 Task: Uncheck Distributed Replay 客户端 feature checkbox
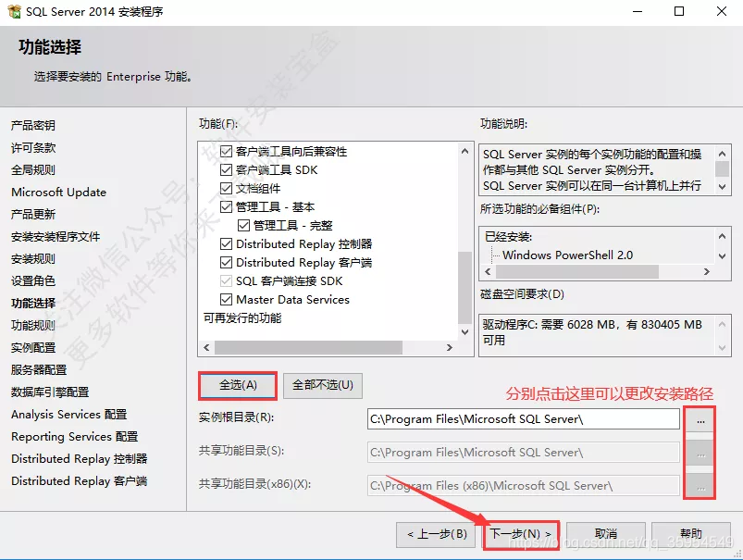point(227,263)
